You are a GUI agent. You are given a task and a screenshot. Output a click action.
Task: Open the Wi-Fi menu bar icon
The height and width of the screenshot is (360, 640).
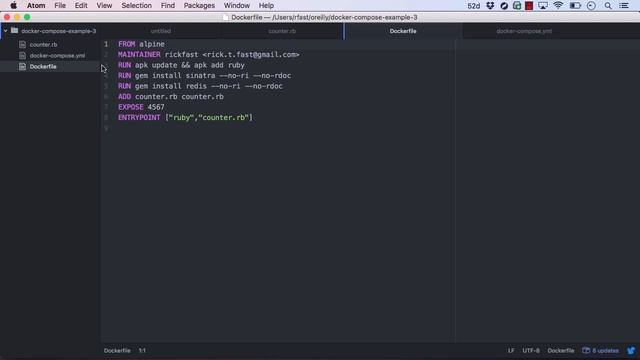[558, 6]
